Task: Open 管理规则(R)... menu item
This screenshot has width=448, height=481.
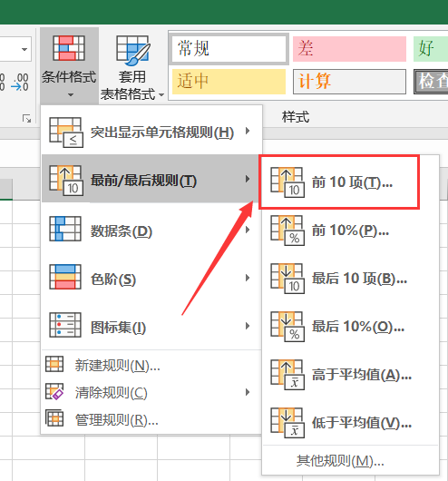Action: click(151, 419)
